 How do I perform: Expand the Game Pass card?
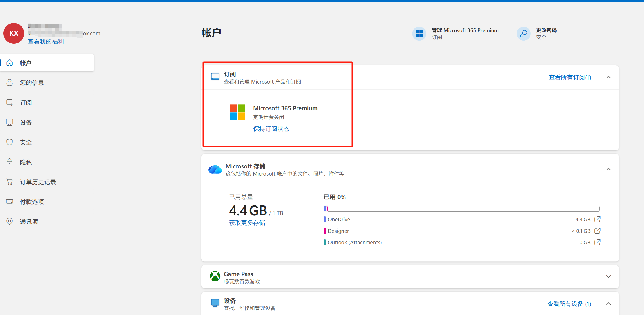[609, 276]
